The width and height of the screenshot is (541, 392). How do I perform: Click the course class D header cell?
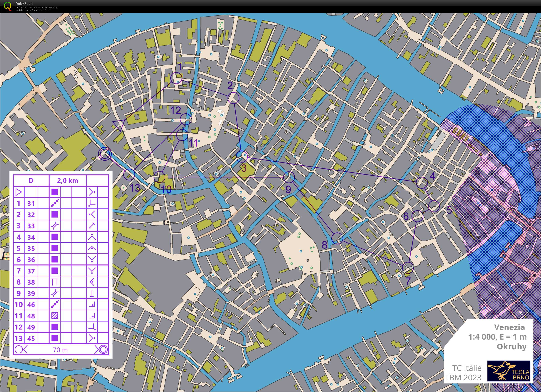tap(31, 181)
